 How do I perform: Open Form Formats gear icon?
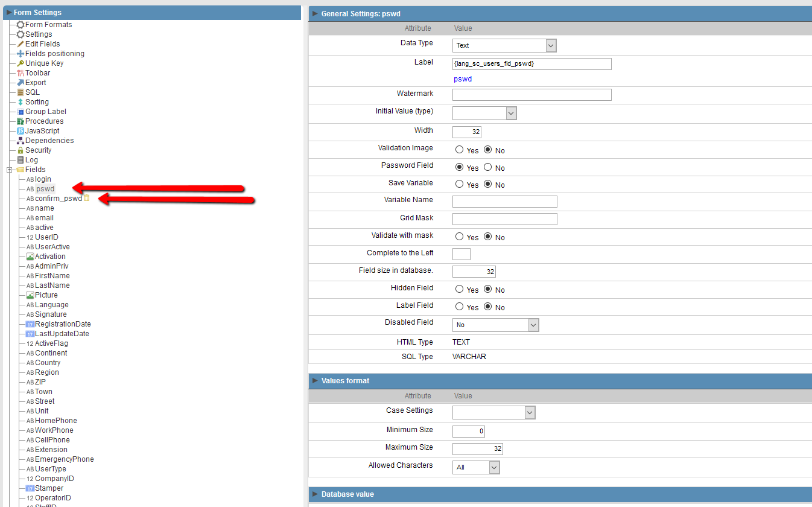click(x=21, y=25)
